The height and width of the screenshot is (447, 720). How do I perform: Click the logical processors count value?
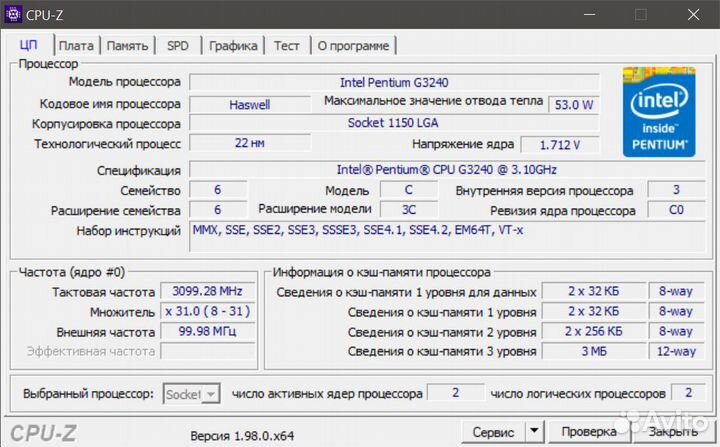[x=688, y=393]
